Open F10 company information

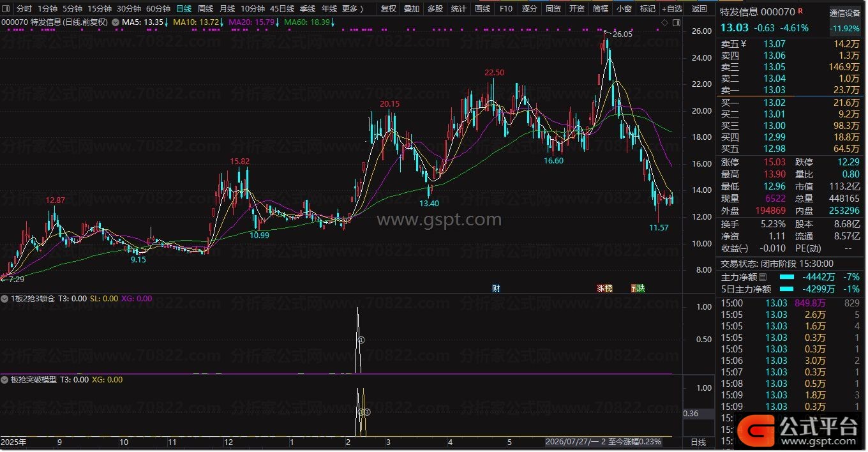click(x=506, y=9)
